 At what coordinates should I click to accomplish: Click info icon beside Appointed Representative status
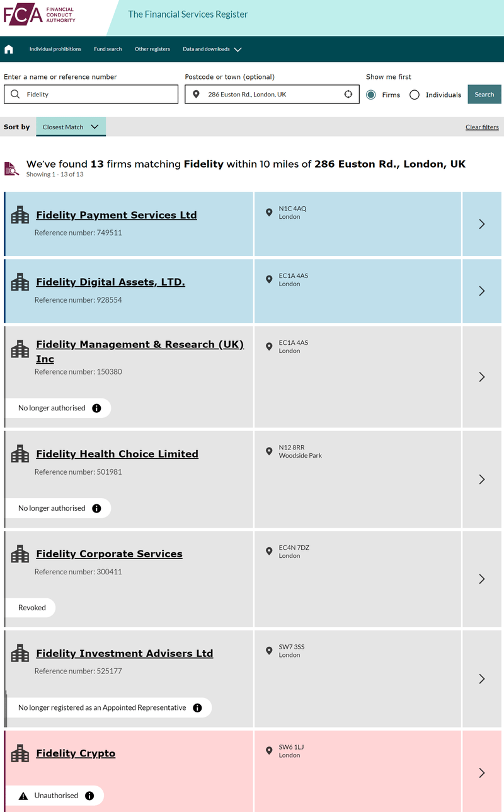[197, 707]
